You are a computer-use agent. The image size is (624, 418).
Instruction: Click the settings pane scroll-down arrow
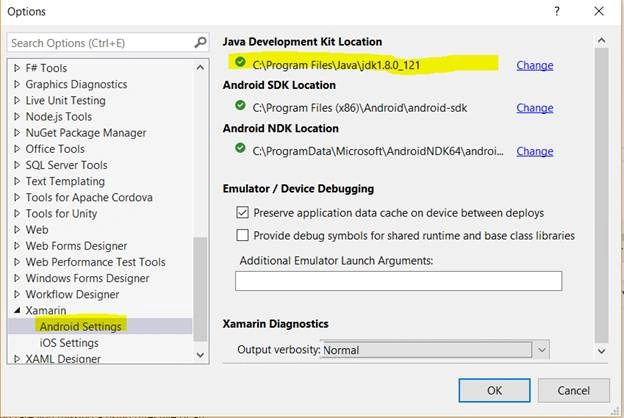coord(601,351)
